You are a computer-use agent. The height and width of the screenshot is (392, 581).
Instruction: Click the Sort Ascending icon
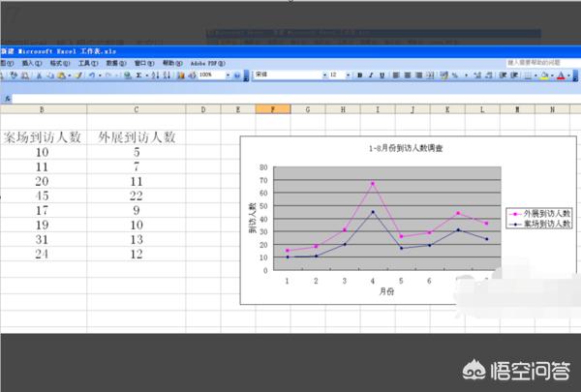(x=155, y=75)
